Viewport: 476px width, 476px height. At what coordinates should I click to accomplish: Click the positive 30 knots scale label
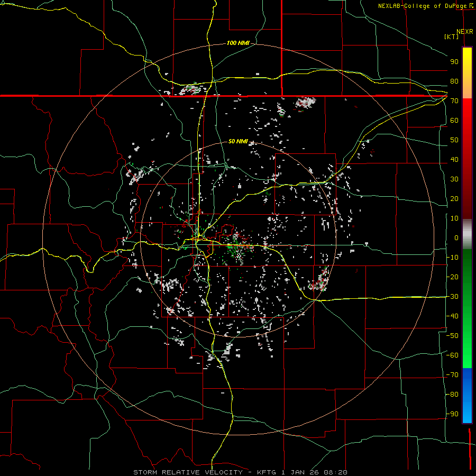pyautogui.click(x=454, y=179)
